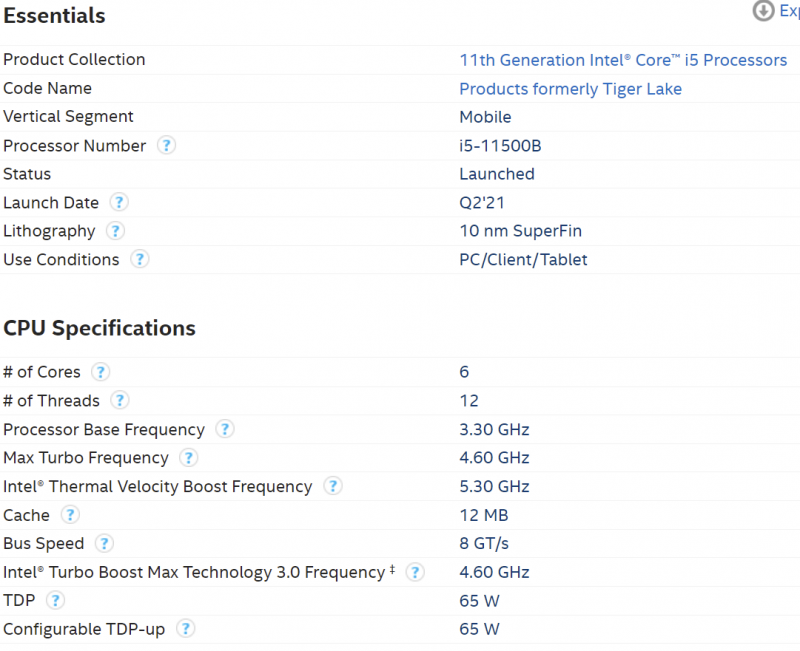Select the i5-11500B processor number text
Image resolution: width=800 pixels, height=651 pixels.
(500, 146)
